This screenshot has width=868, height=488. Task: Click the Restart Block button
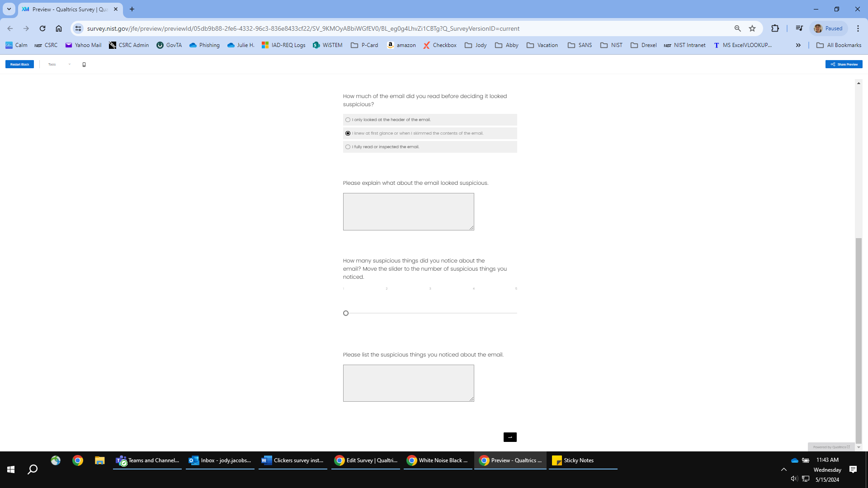point(19,65)
